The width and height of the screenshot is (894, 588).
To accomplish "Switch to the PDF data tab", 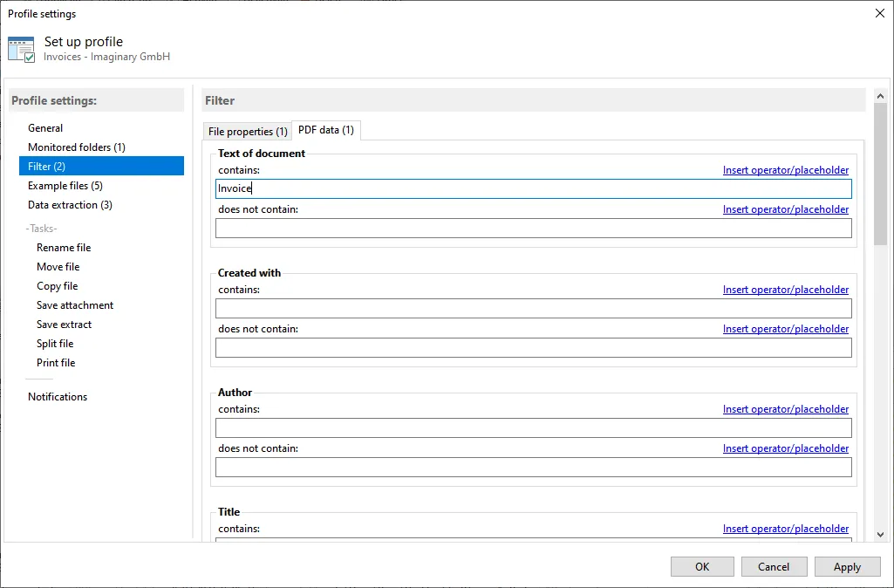I will coord(325,129).
